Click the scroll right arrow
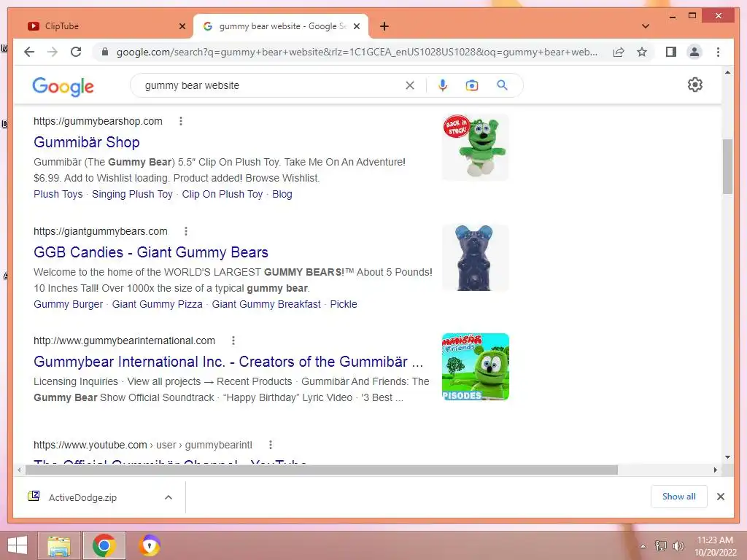This screenshot has height=560, width=747. click(715, 470)
